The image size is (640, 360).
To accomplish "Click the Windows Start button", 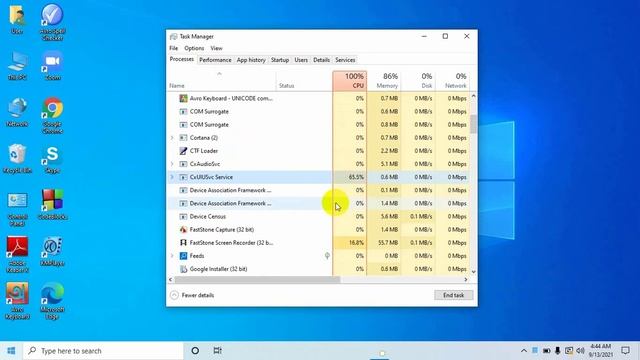I will (11, 351).
